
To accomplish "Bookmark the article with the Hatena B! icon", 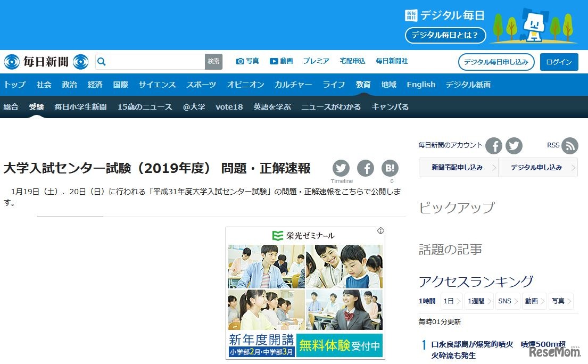I will click(390, 168).
